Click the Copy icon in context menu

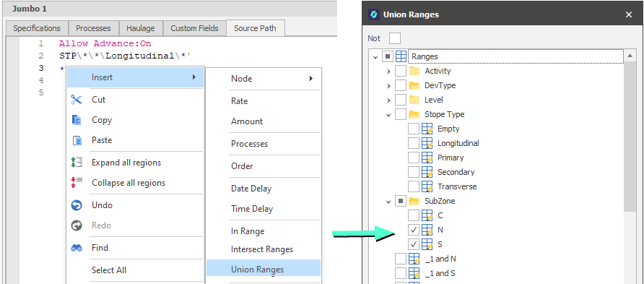click(77, 120)
